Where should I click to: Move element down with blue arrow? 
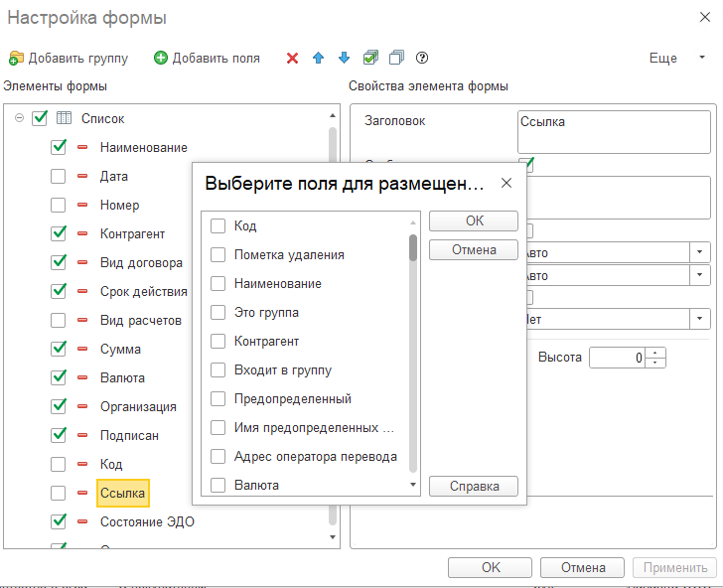pos(344,58)
